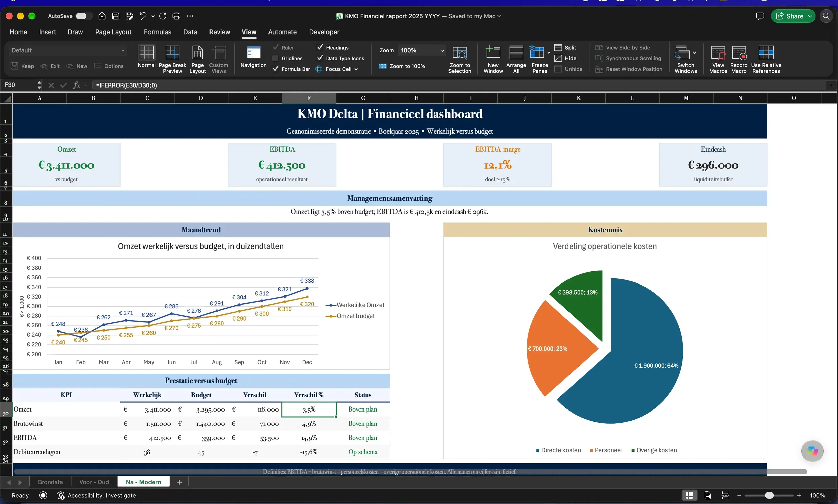Click the macro recording status bar icon
The width and height of the screenshot is (838, 504).
tap(43, 496)
